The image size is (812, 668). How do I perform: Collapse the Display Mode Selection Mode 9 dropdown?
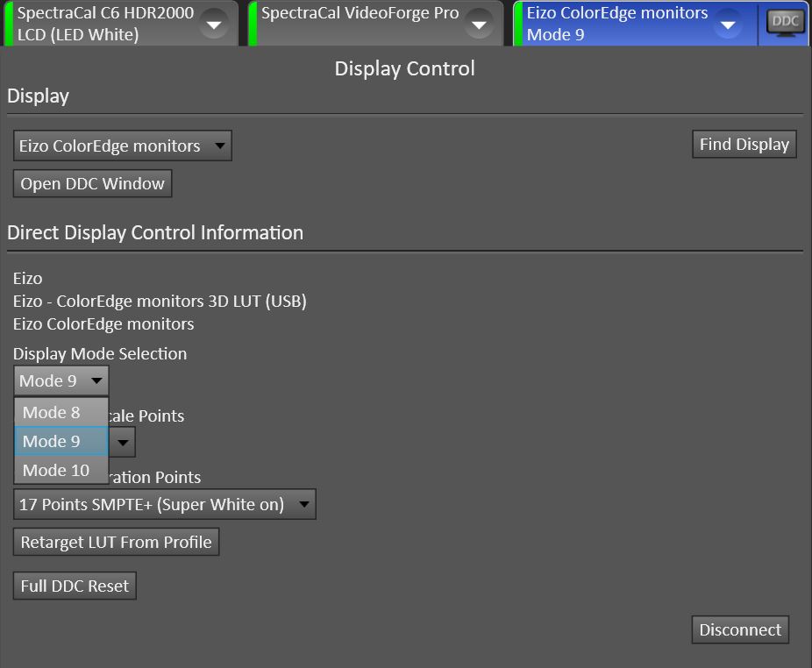61,380
